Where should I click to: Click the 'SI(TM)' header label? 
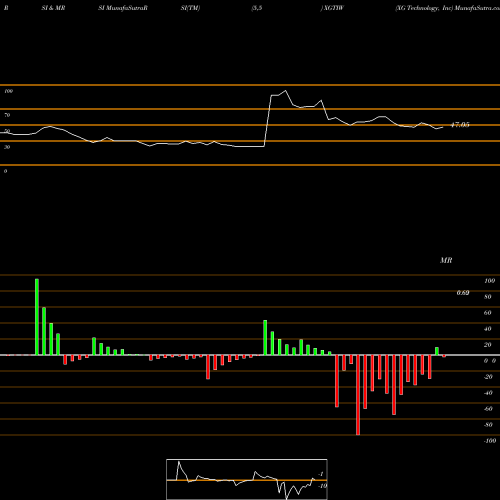click(x=190, y=8)
